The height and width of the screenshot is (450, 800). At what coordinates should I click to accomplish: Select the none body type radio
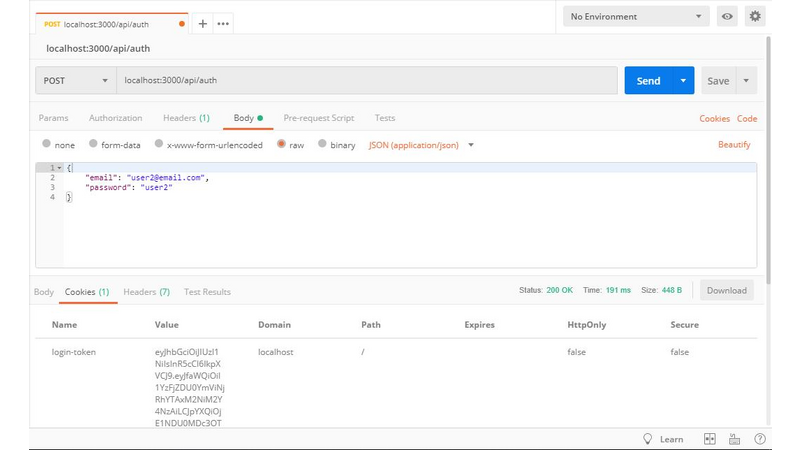(x=46, y=144)
